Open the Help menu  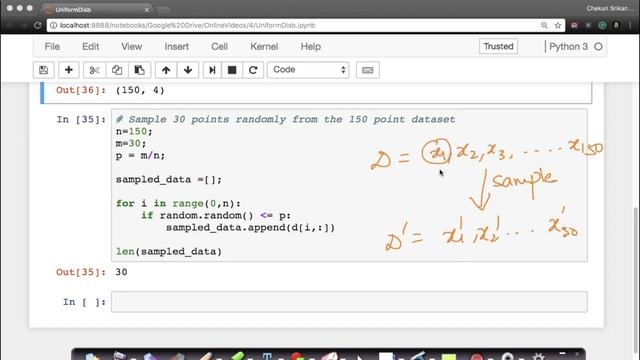pos(311,47)
